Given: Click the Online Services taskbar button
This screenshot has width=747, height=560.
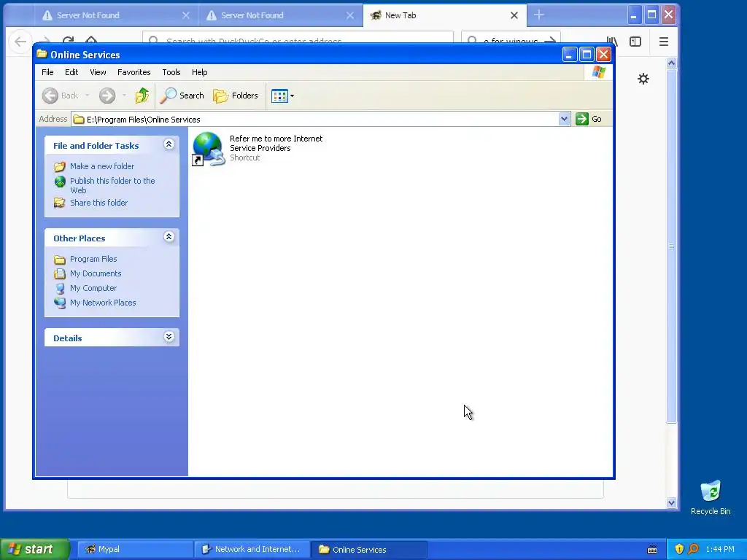Looking at the screenshot, I should [368, 550].
